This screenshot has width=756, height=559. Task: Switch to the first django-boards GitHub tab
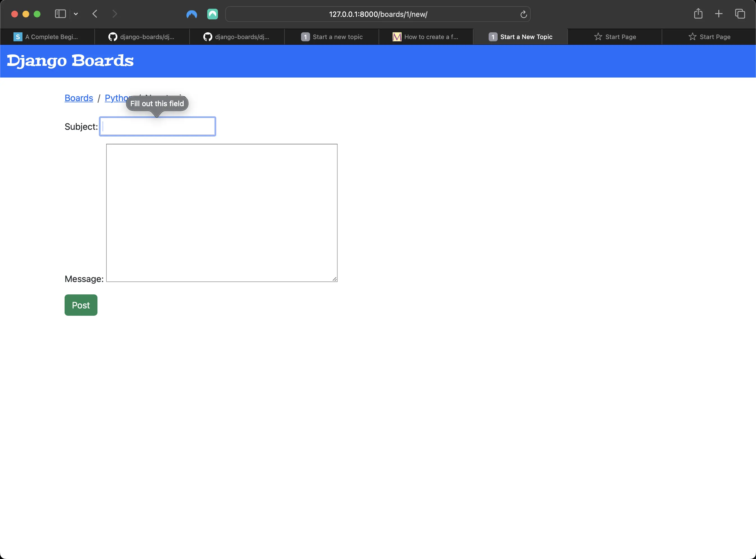point(142,37)
